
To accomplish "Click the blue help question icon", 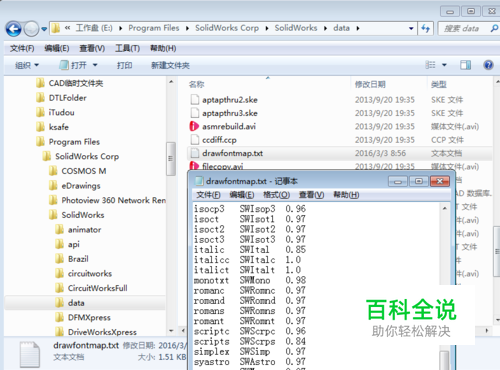I will (x=488, y=65).
